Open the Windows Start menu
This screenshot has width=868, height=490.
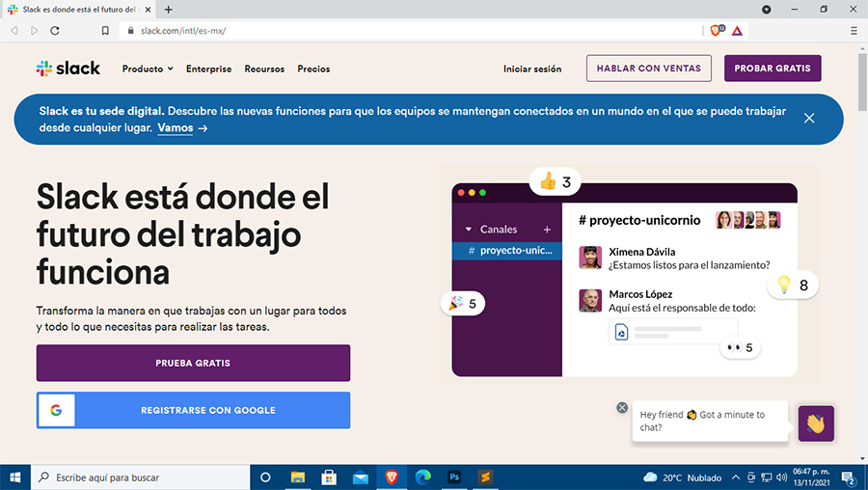[14, 477]
